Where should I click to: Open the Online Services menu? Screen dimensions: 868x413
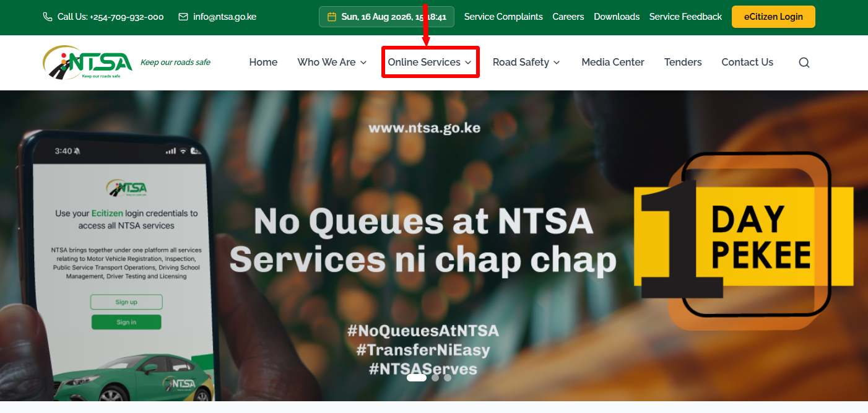430,62
